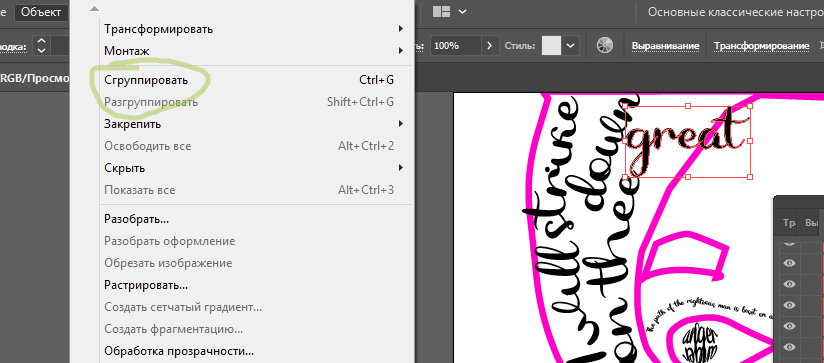The height and width of the screenshot is (363, 824).
Task: Click the selected 'great' lettering on the artboard
Action: click(x=686, y=142)
